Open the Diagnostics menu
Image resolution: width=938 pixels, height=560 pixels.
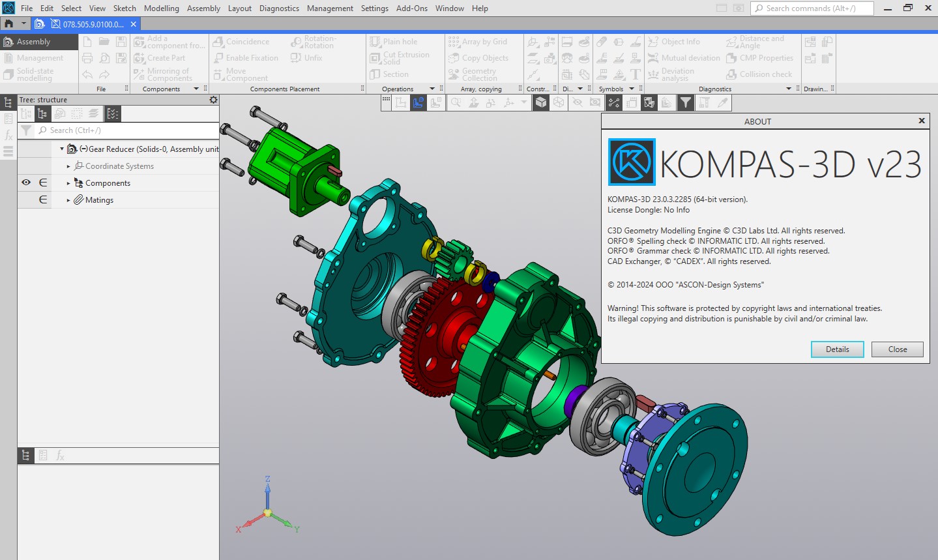click(x=279, y=8)
